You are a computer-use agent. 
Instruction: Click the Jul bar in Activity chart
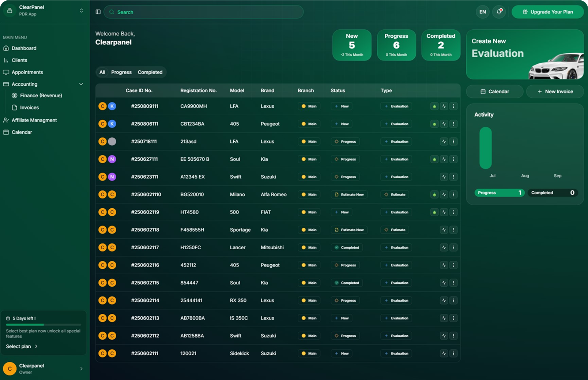coord(486,148)
